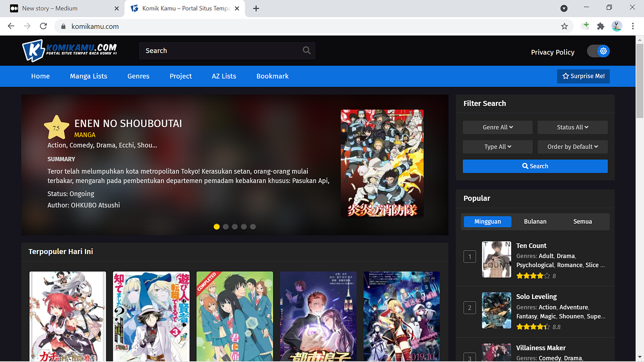The image size is (644, 362).
Task: Click the Adventure genre under Solo Leveling
Action: tap(574, 307)
